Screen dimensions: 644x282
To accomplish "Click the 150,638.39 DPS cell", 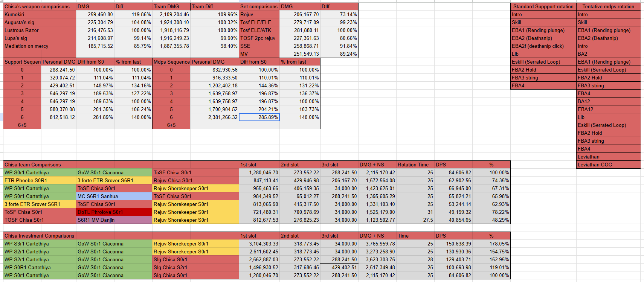I will point(453,244).
